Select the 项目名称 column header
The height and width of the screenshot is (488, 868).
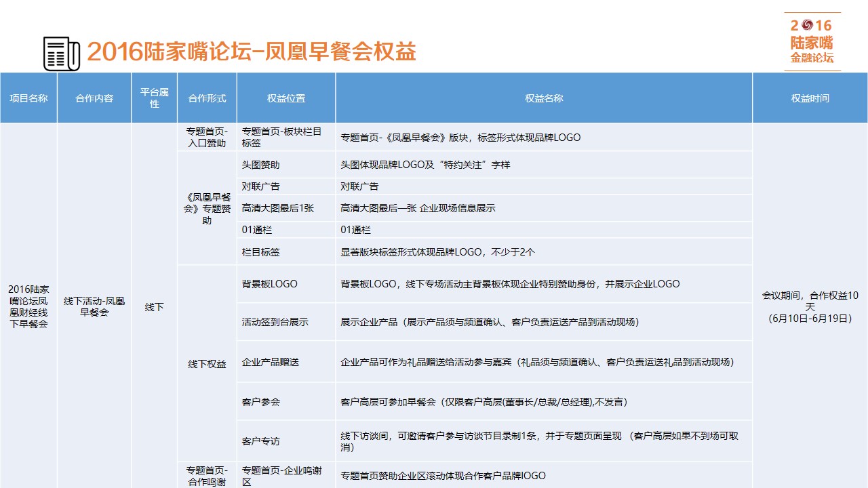28,98
